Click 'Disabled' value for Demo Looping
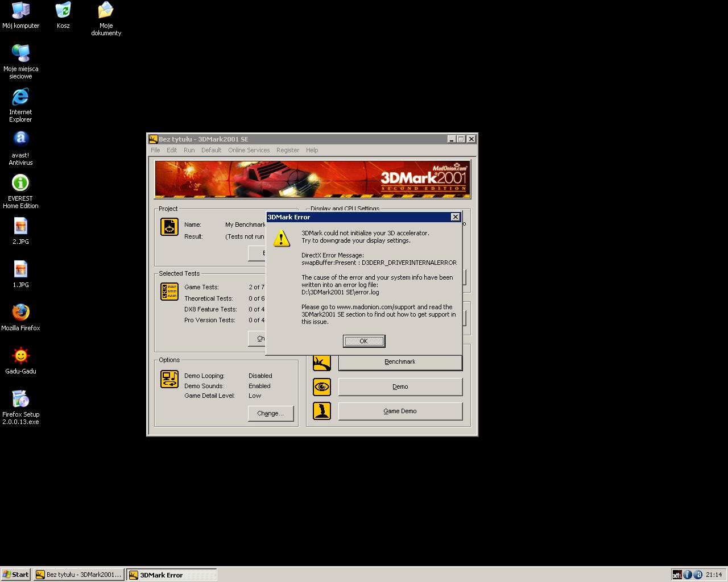The height and width of the screenshot is (582, 728). [x=260, y=376]
